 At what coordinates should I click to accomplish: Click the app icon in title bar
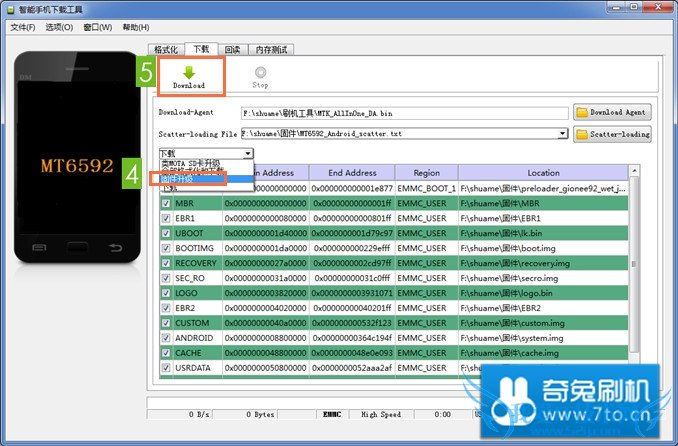point(11,10)
